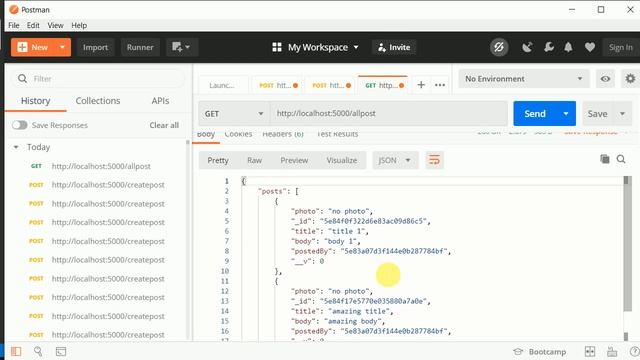Switch two-pane layout icon in status bar
This screenshot has width=640, height=360.
(x=590, y=351)
